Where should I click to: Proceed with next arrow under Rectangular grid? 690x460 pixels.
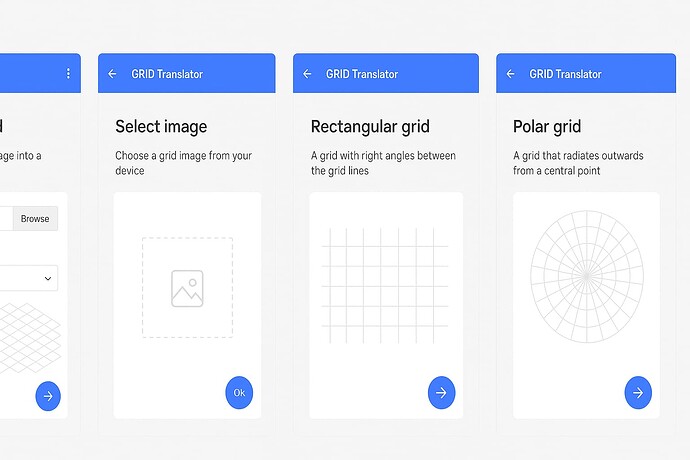pos(441,393)
